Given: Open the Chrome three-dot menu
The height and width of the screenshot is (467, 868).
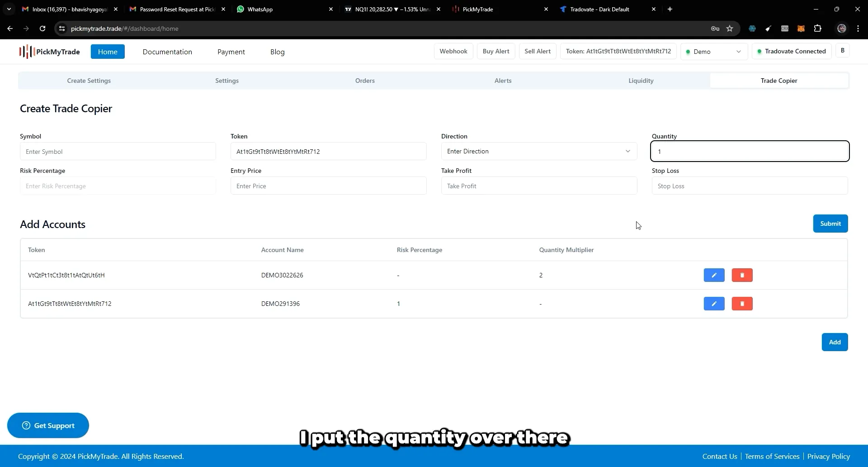Looking at the screenshot, I should click(858, 29).
